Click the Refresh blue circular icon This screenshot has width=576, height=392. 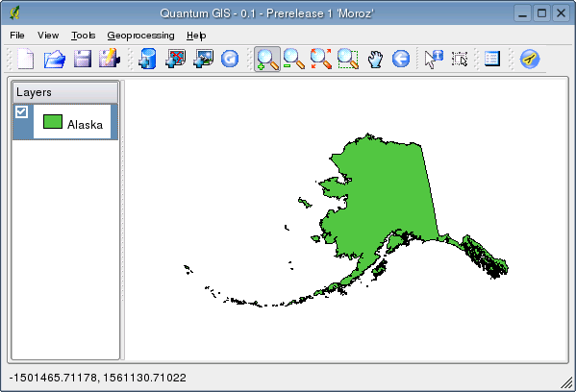[x=230, y=59]
